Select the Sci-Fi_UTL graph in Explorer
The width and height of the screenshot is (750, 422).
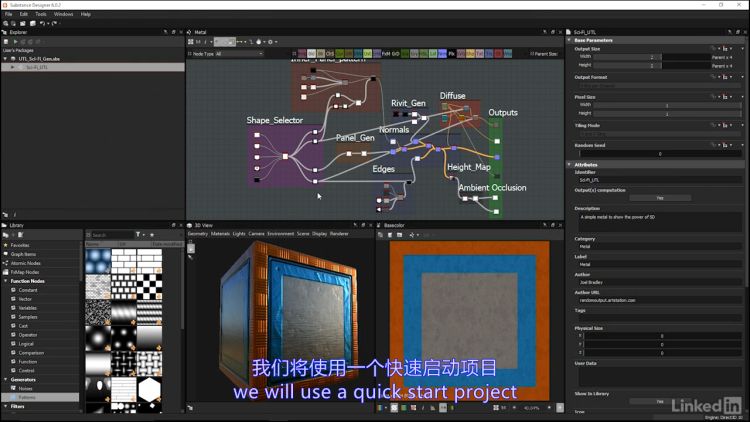click(92, 67)
